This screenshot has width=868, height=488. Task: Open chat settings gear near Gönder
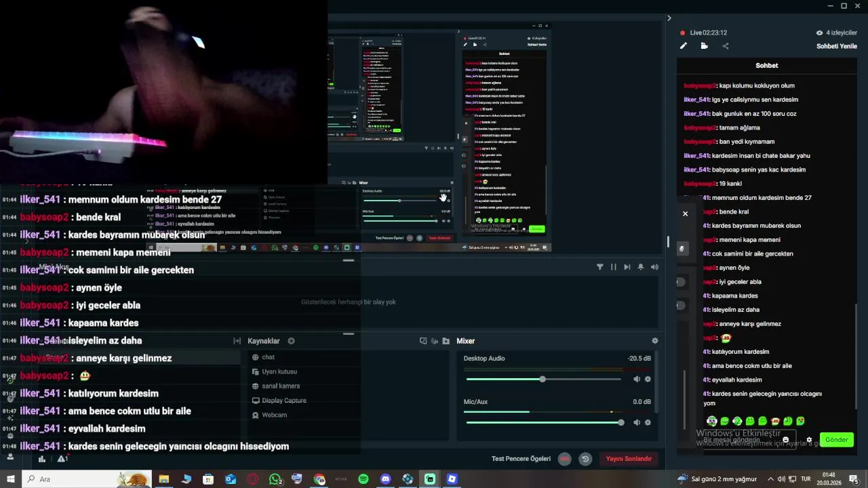point(809,440)
